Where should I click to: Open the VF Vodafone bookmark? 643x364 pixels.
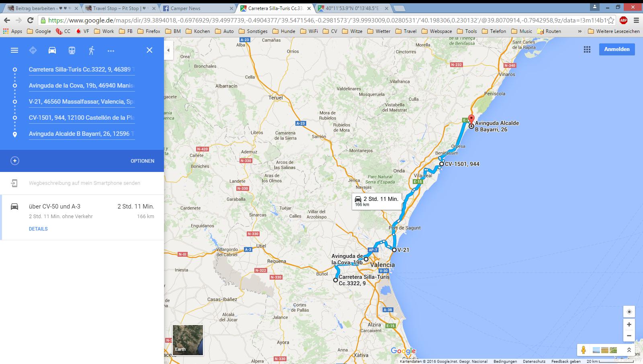coord(82,31)
